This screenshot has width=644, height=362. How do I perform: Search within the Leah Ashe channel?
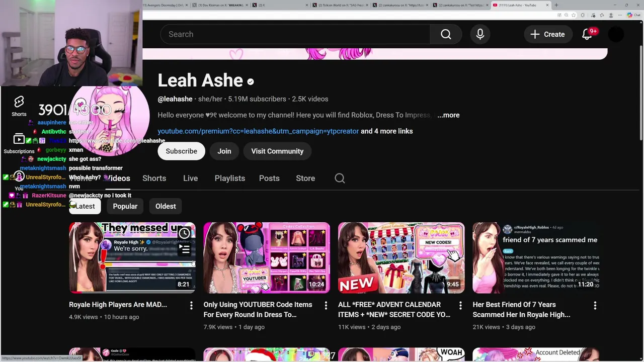[x=340, y=178]
